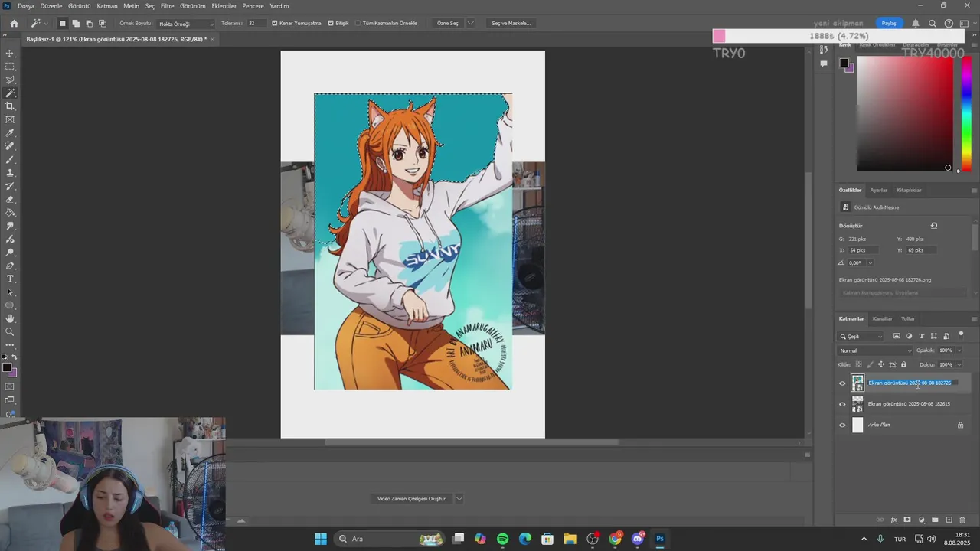Create a new layer
Screen dimensions: 980x551
949,520
